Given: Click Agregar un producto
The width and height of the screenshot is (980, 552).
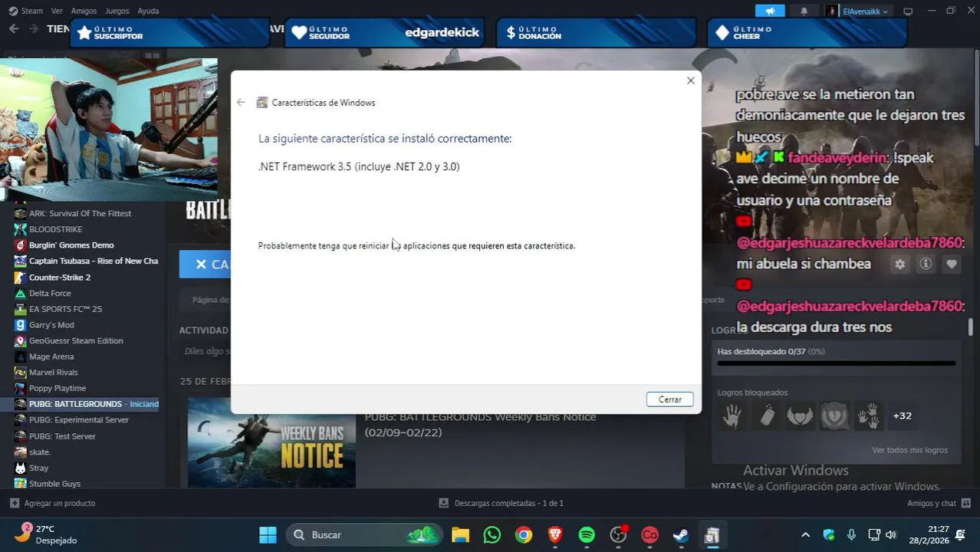Looking at the screenshot, I should [x=52, y=503].
